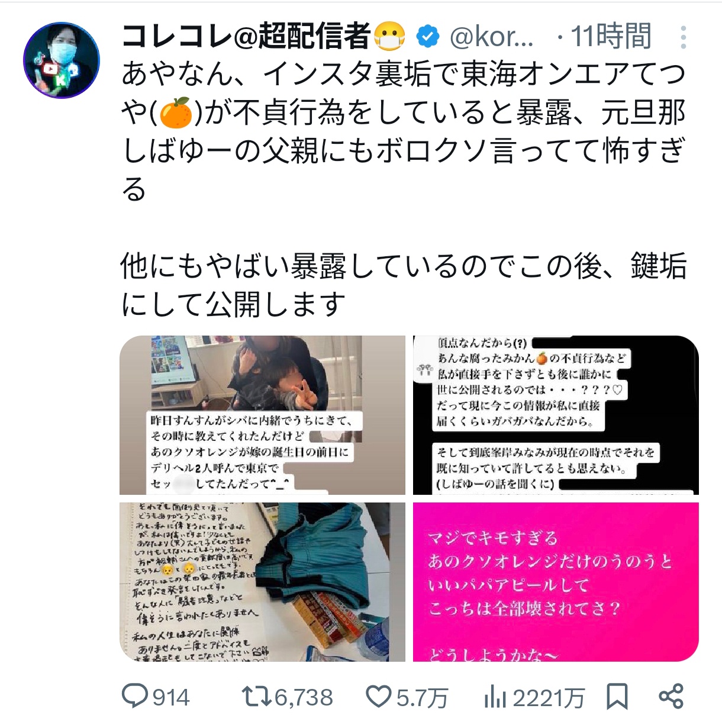
Task: Open the user's profile avatar
Action: (62, 60)
